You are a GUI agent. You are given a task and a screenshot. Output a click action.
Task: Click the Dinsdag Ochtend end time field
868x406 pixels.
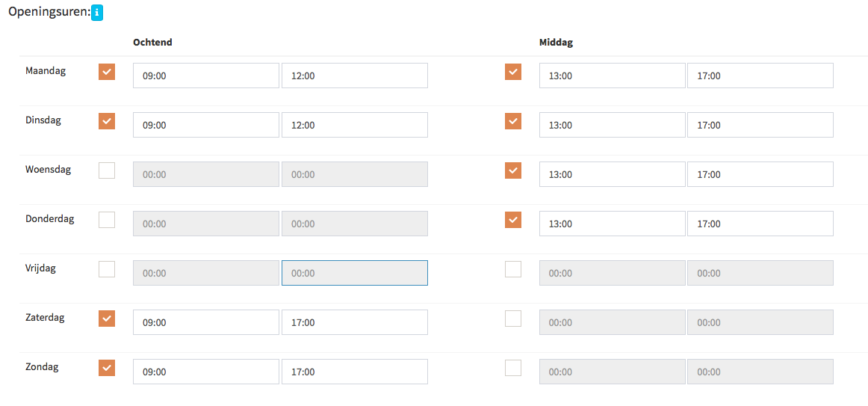point(354,125)
